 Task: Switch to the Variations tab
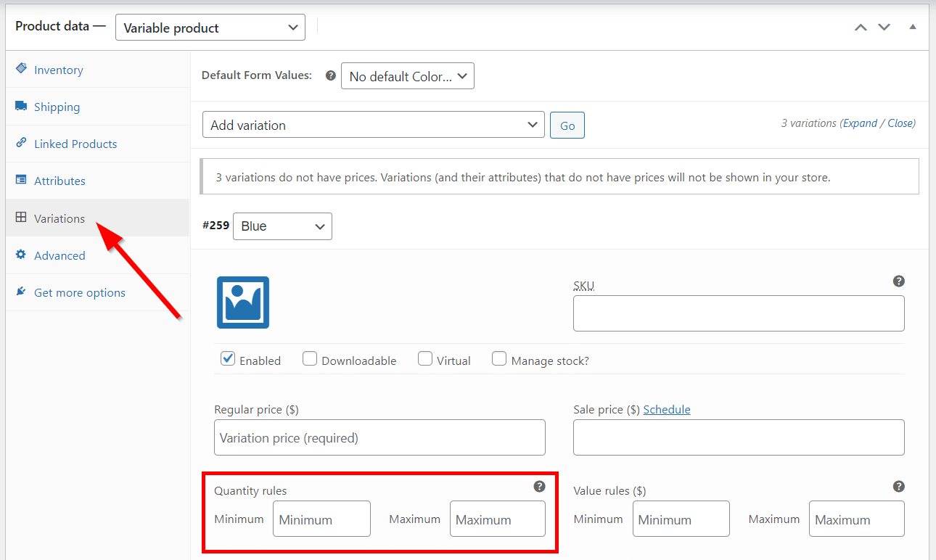(x=59, y=218)
